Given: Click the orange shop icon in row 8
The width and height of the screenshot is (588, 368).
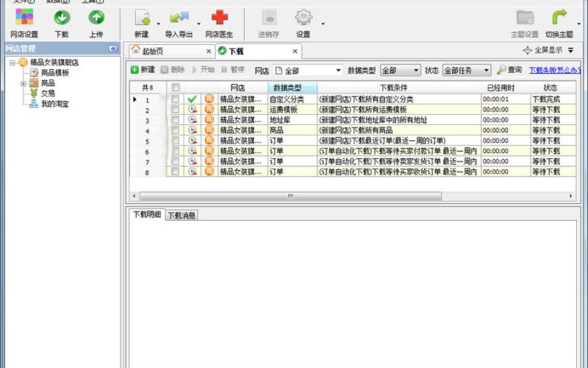Looking at the screenshot, I should click(x=209, y=171).
